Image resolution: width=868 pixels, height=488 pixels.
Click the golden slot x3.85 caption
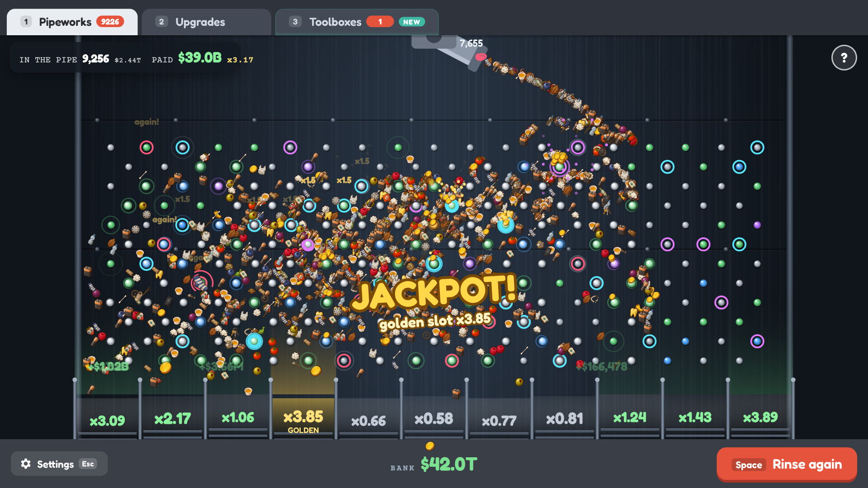pyautogui.click(x=435, y=321)
